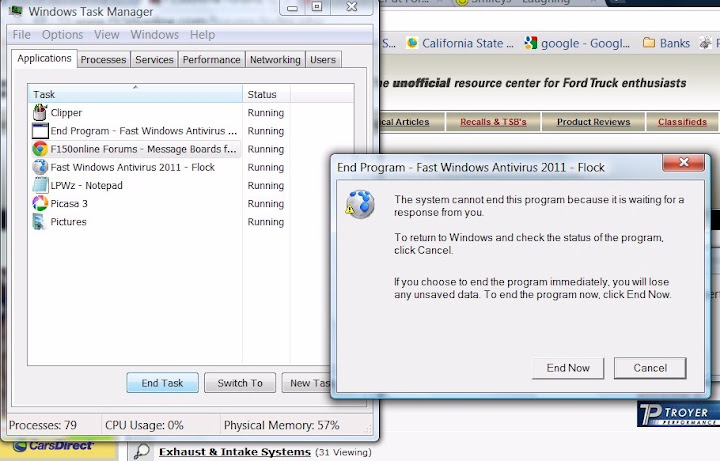720x461 pixels.
Task: Switch to the Processes tab
Action: coord(103,60)
